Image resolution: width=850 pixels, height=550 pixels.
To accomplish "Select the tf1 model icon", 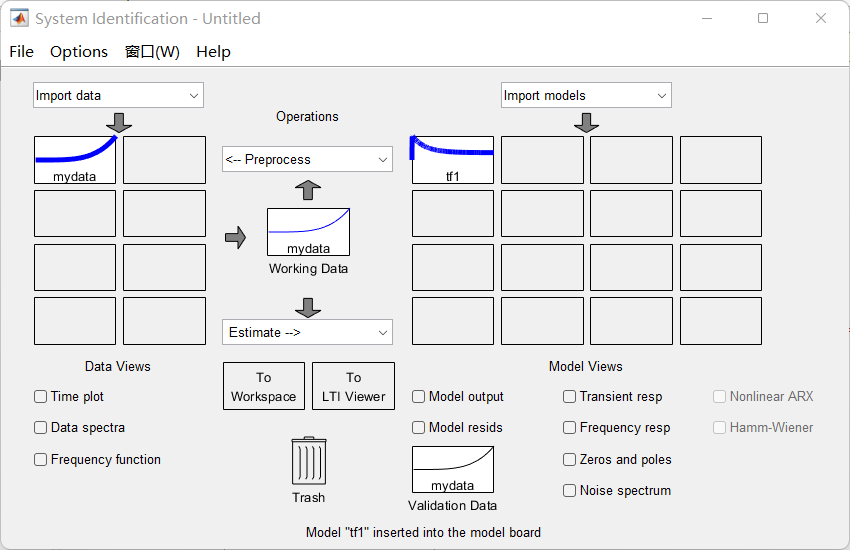I will pyautogui.click(x=453, y=160).
